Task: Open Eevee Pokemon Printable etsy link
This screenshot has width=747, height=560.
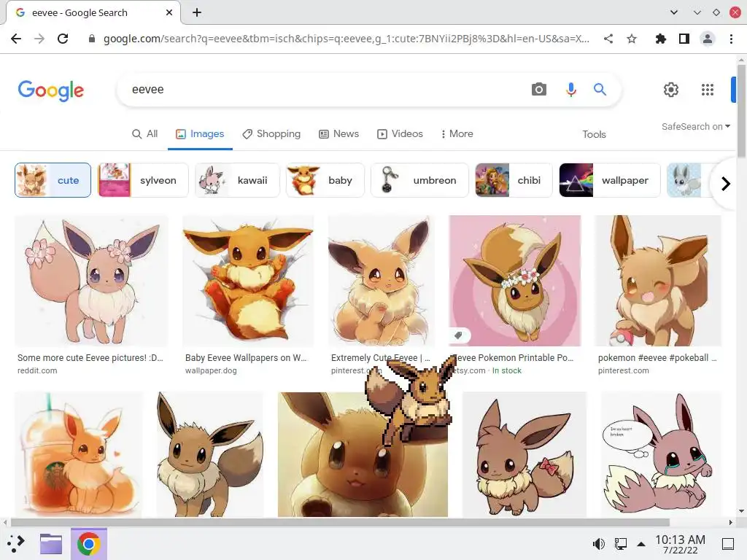Action: [x=513, y=357]
